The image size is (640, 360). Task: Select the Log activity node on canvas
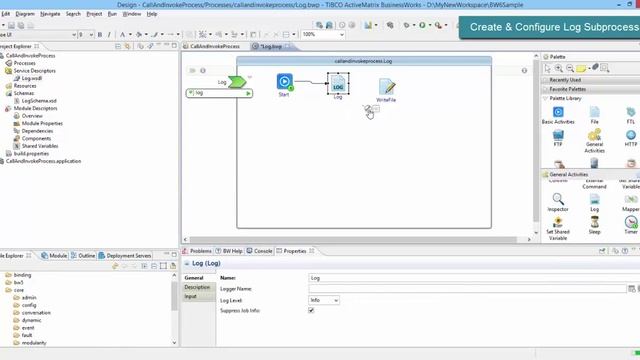click(x=338, y=83)
